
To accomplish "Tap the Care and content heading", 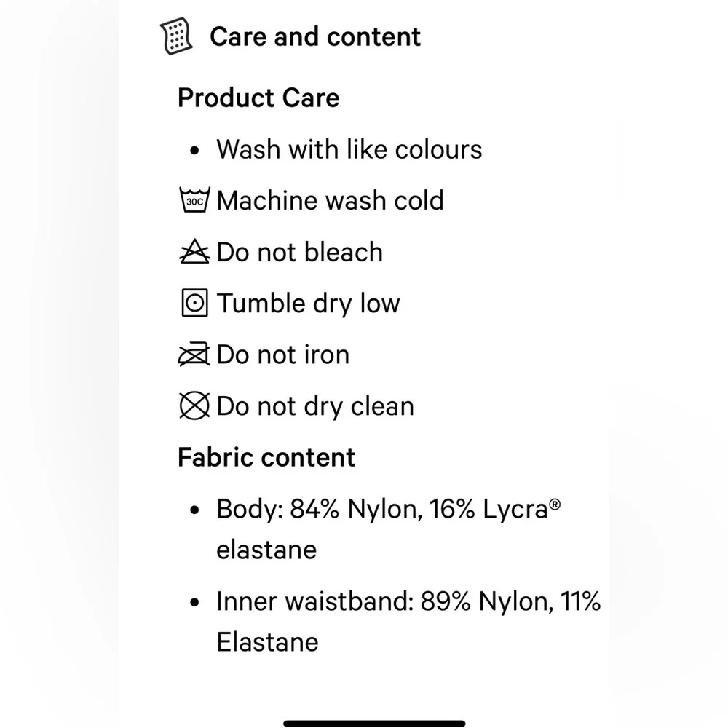I will click(315, 36).
